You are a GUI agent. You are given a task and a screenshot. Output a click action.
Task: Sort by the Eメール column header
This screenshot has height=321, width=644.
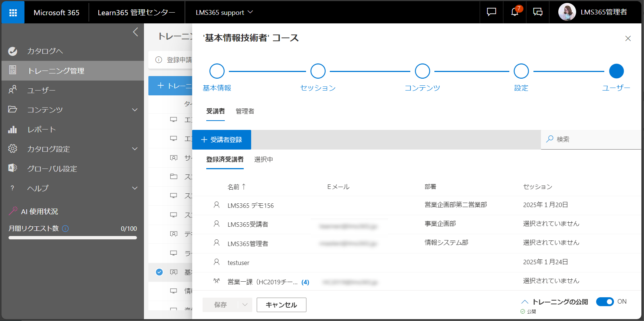point(338,187)
